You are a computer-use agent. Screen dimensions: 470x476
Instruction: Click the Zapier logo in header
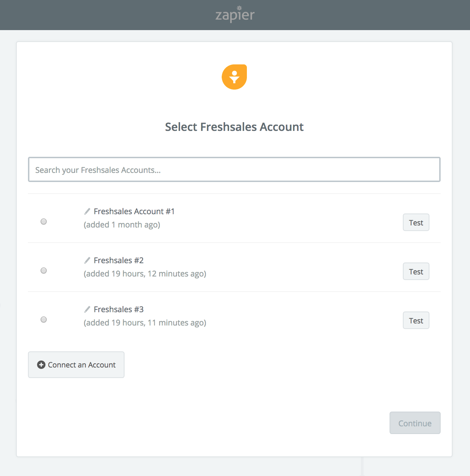pos(235,15)
